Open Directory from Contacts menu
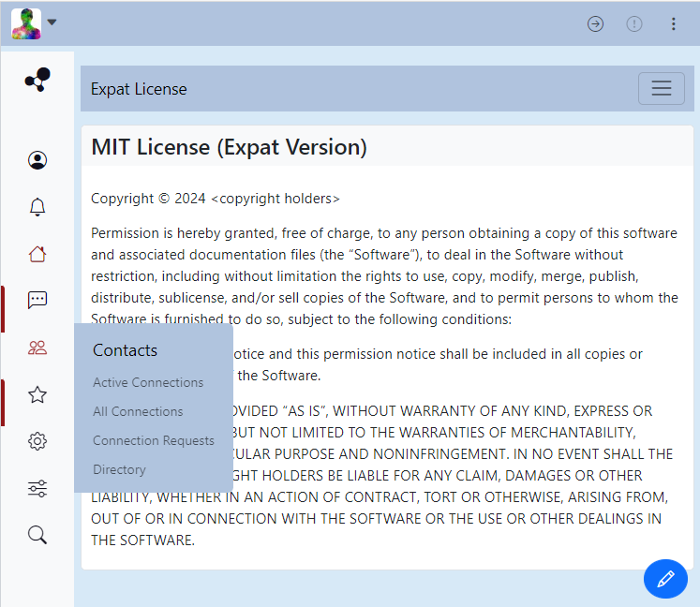 point(119,469)
